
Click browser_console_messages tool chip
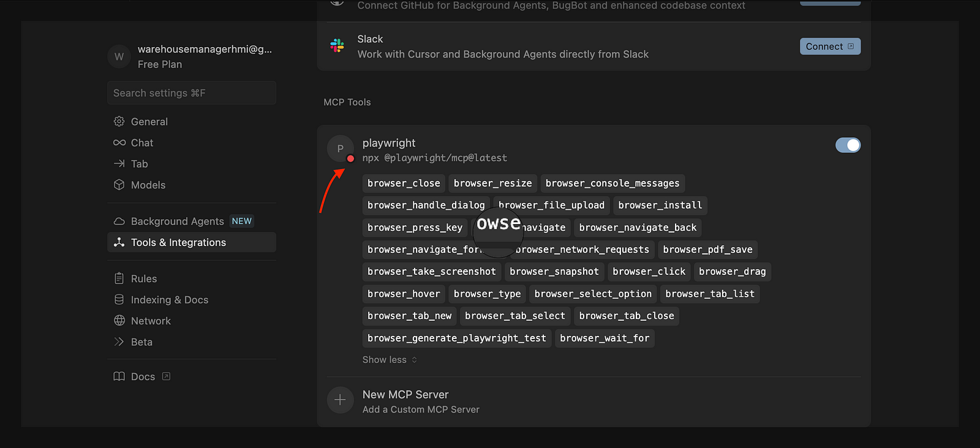612,183
